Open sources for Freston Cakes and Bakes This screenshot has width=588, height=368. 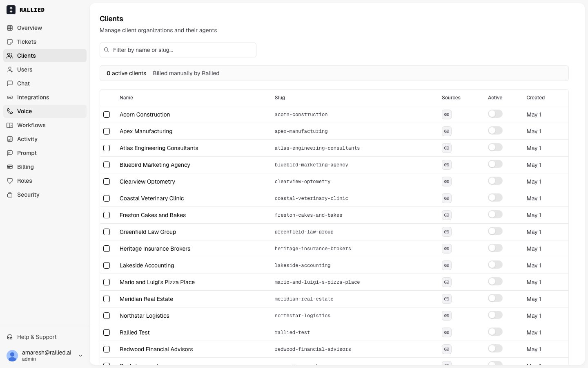[447, 215]
